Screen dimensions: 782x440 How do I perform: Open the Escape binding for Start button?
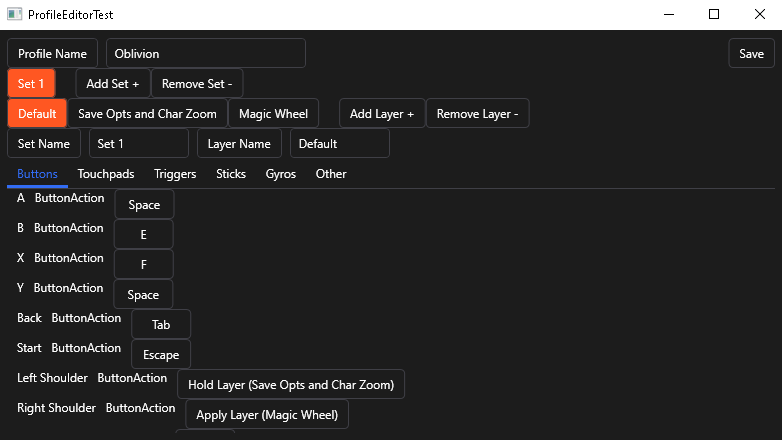tap(161, 355)
